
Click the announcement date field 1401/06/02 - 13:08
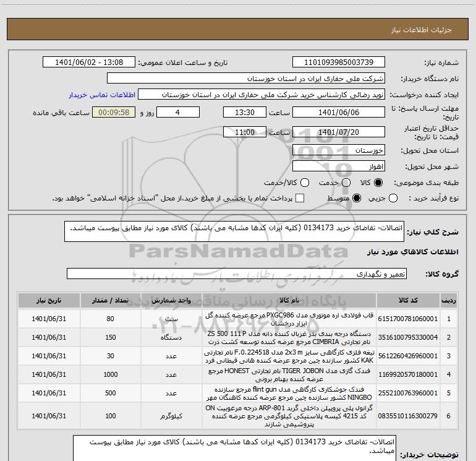tap(89, 62)
